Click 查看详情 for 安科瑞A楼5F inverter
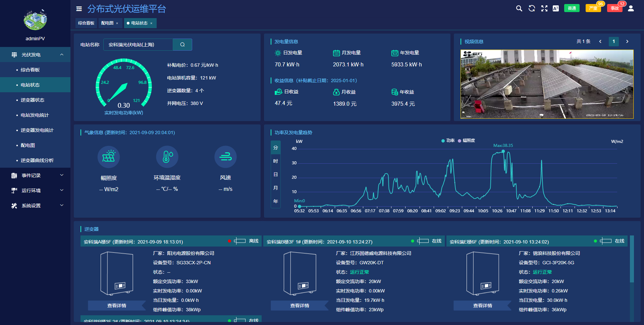 click(x=116, y=306)
